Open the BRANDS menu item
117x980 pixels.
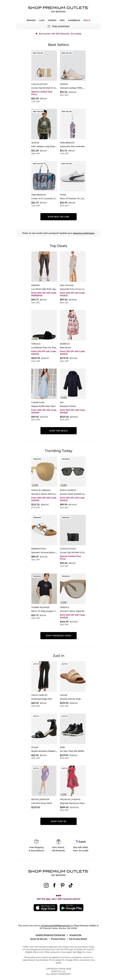click(x=31, y=20)
